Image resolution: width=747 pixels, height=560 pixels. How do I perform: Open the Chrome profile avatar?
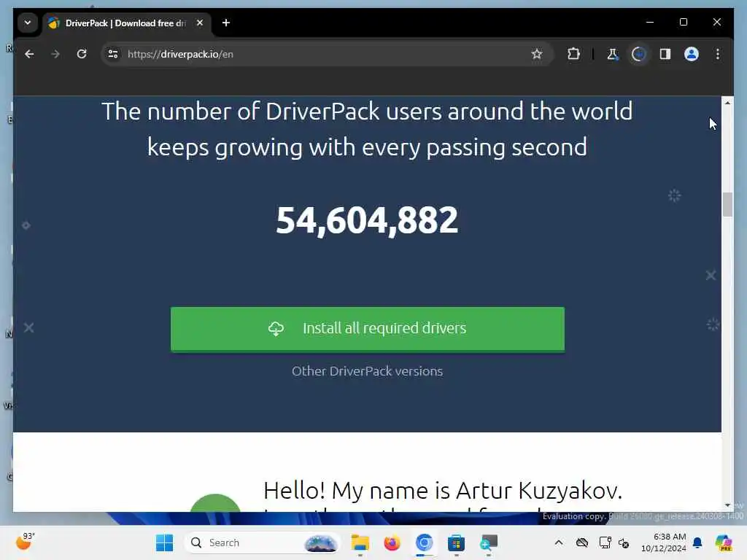[x=692, y=54]
